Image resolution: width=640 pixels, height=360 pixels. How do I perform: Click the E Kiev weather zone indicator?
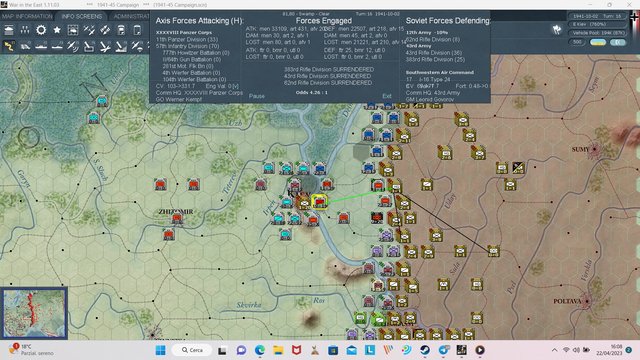coord(597,24)
